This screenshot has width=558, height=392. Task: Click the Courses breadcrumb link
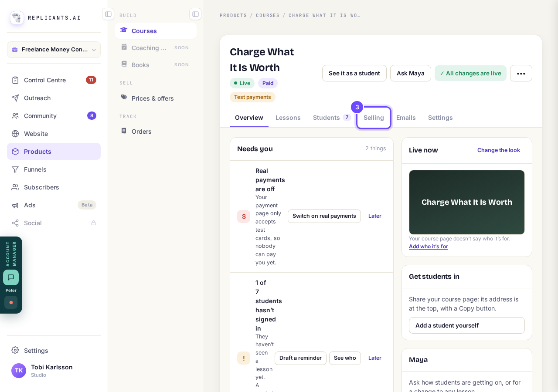[268, 15]
